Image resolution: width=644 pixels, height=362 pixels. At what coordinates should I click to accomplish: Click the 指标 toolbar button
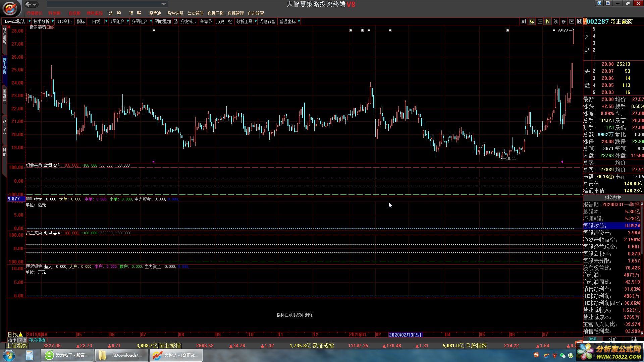click(81, 21)
